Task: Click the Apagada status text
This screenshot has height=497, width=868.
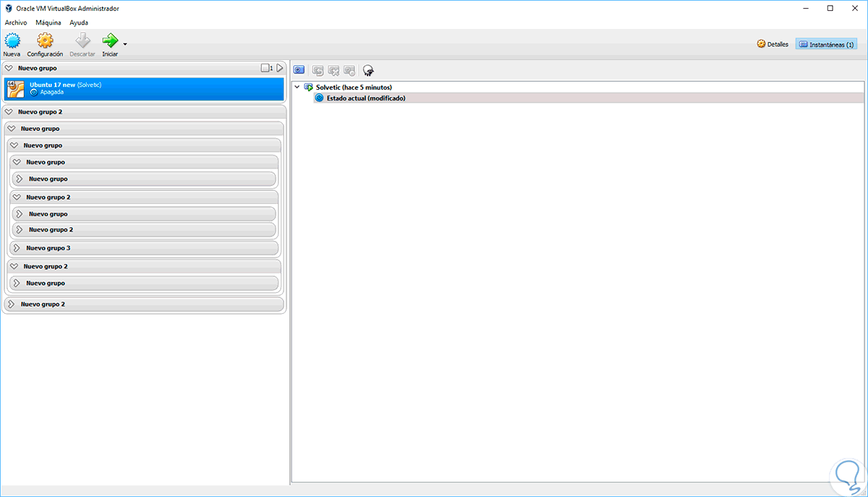Action: [x=52, y=93]
